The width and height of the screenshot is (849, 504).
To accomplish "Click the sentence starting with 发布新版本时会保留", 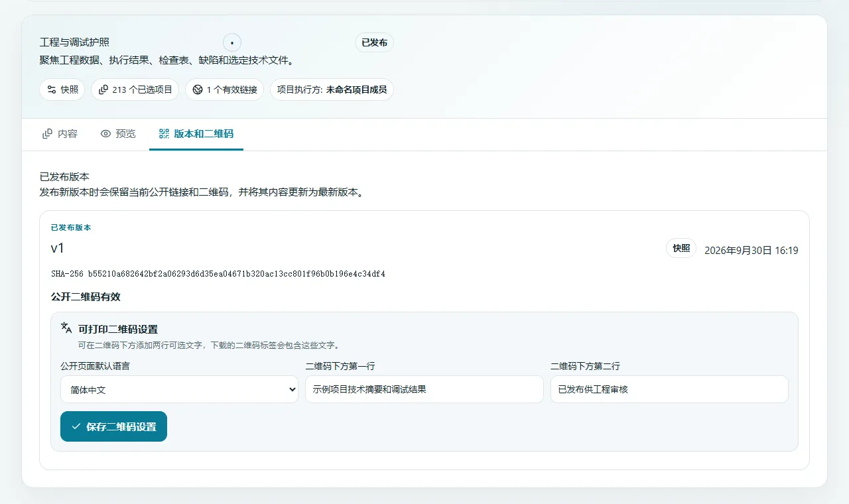I will click(x=201, y=193).
